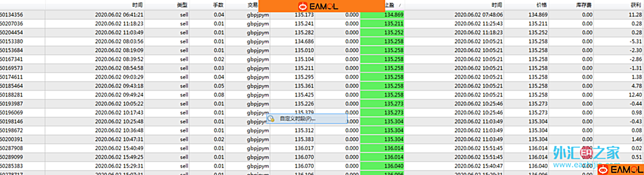
Task: Select order number 50193987
Action: [x=11, y=103]
